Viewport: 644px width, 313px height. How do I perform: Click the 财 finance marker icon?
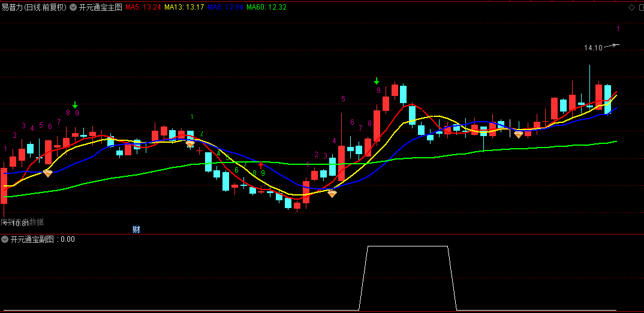136,229
